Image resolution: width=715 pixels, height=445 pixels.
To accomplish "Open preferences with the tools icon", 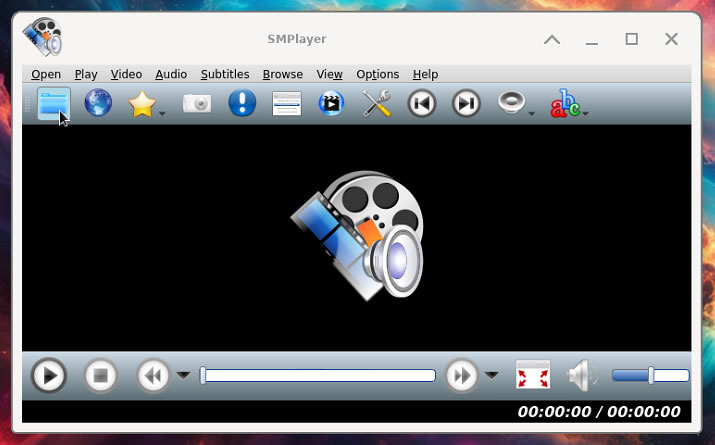I will [x=376, y=103].
